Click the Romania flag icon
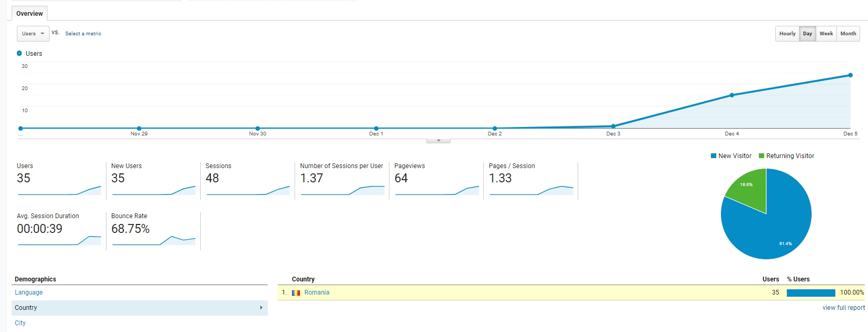868x332 pixels. click(296, 293)
